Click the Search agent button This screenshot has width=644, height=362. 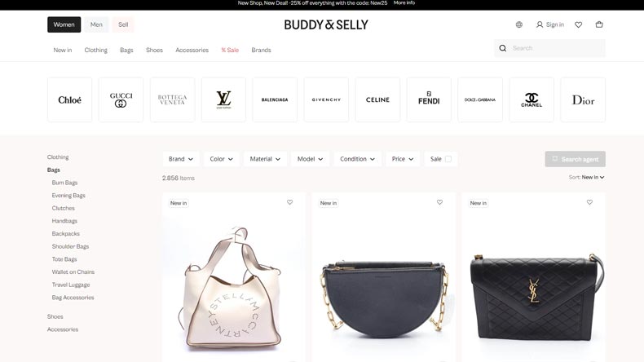coord(575,159)
